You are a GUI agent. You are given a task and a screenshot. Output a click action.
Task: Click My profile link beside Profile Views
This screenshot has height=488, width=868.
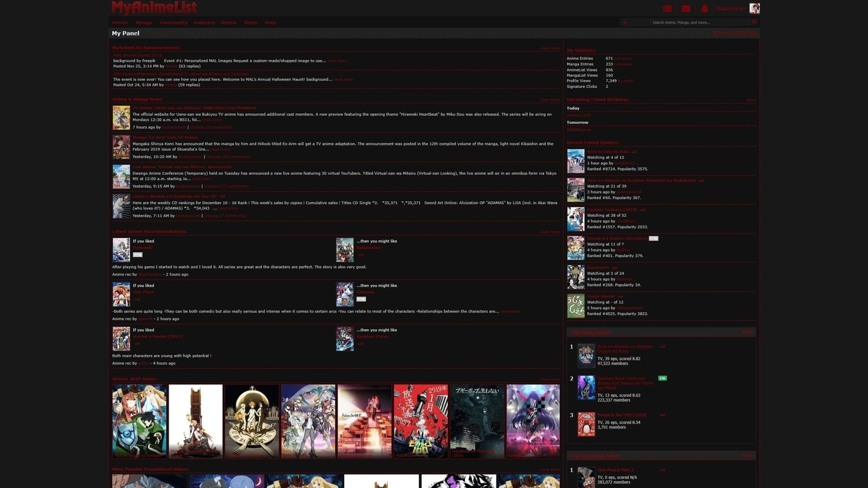click(625, 81)
